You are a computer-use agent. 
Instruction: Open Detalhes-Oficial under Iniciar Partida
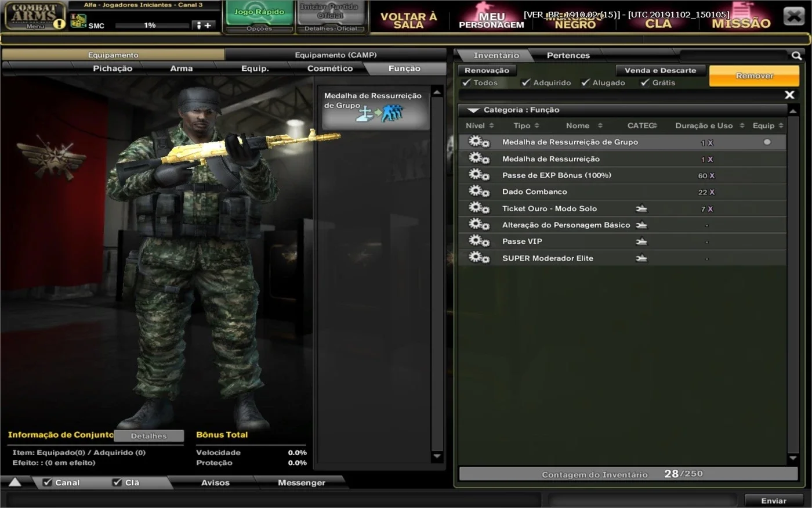coord(331,28)
